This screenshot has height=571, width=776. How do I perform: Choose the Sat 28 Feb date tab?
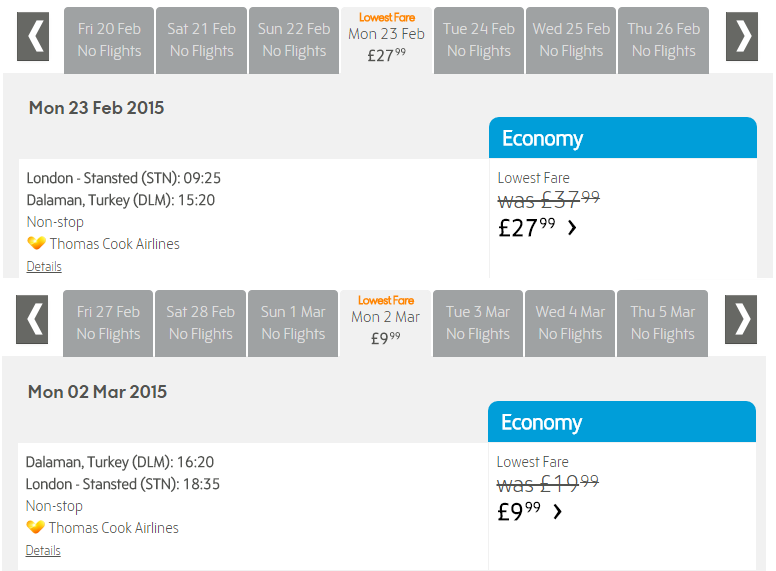click(x=201, y=323)
